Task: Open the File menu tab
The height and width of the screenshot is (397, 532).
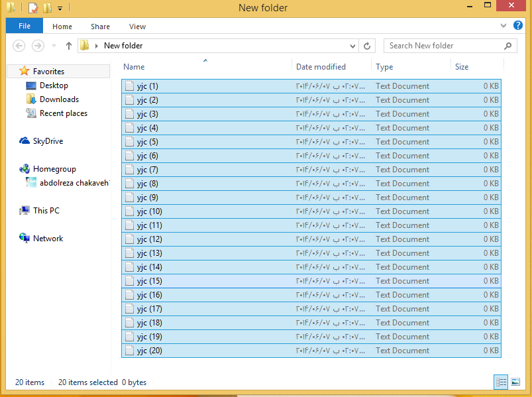Action: [25, 26]
